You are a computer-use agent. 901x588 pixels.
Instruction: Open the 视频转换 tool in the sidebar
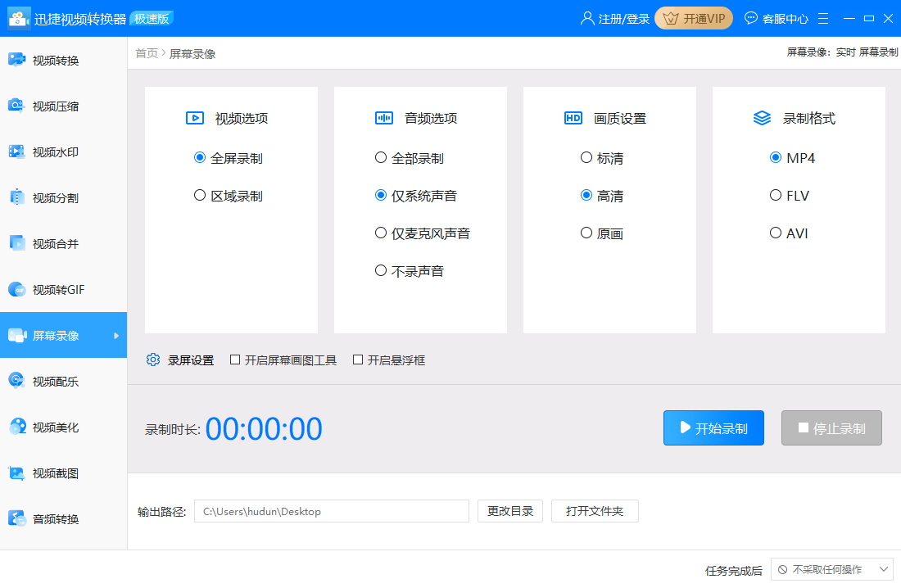(51, 59)
